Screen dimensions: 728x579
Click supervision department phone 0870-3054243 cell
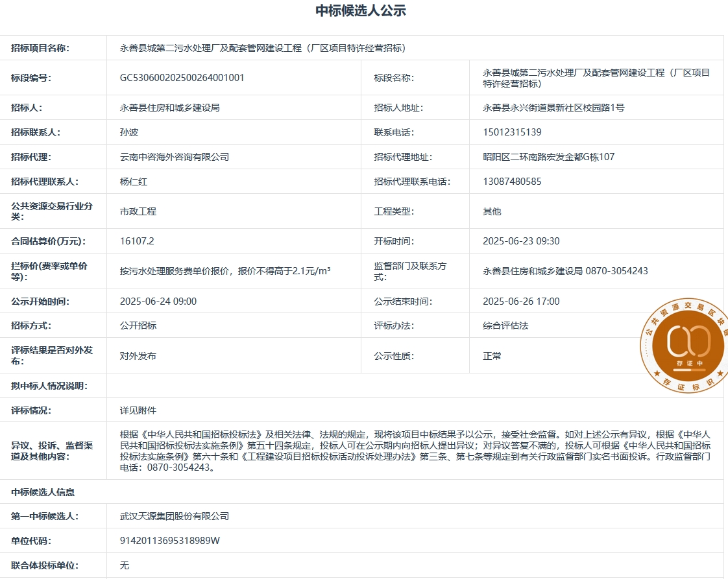point(566,271)
